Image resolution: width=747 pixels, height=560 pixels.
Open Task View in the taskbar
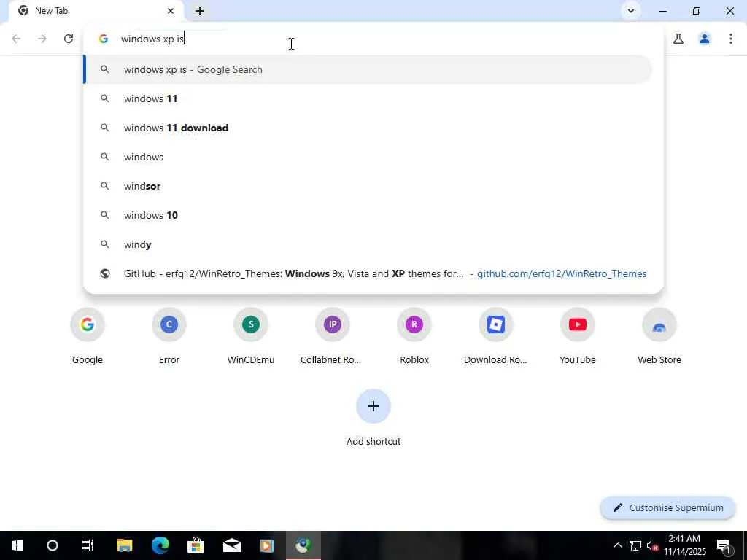coord(88,545)
